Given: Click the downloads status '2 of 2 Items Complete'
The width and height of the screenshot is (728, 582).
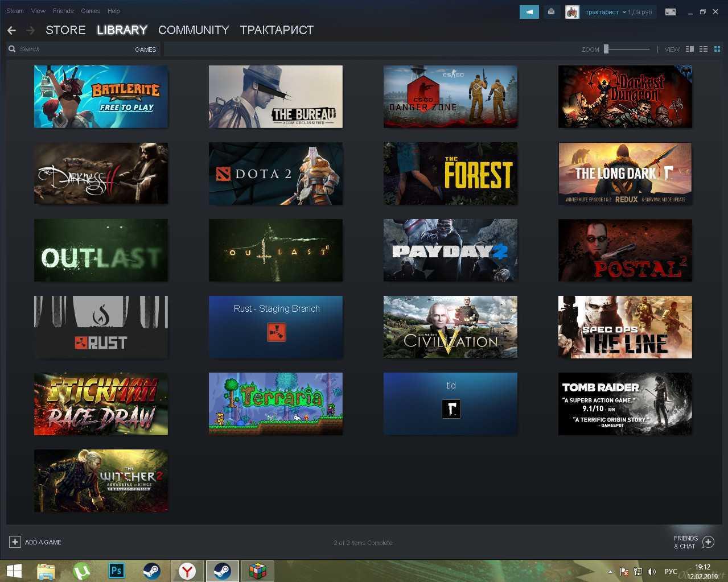Looking at the screenshot, I should pos(363,543).
